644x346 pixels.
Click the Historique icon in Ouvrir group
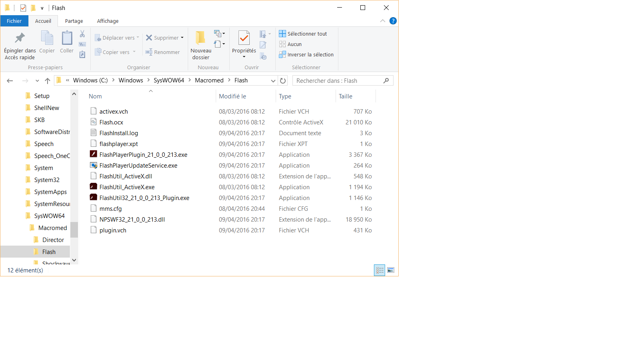pos(263,56)
